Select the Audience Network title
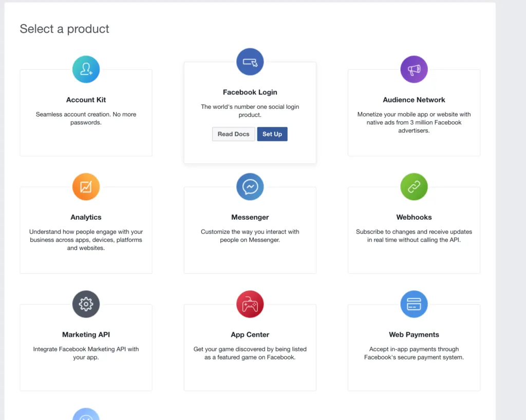The image size is (526, 420). tap(414, 100)
